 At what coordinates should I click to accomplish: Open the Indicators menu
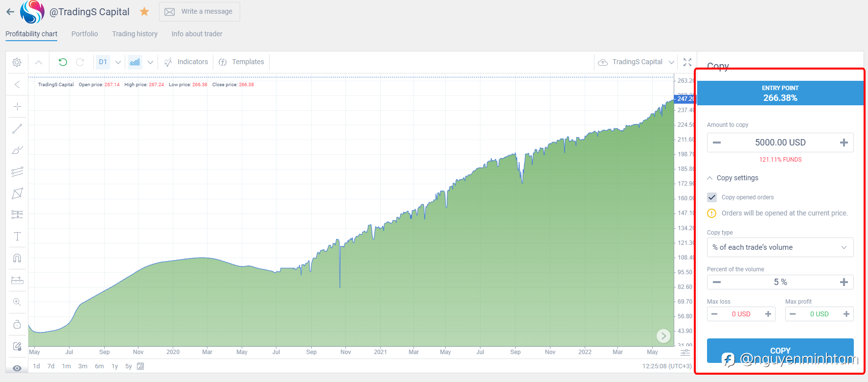click(186, 62)
